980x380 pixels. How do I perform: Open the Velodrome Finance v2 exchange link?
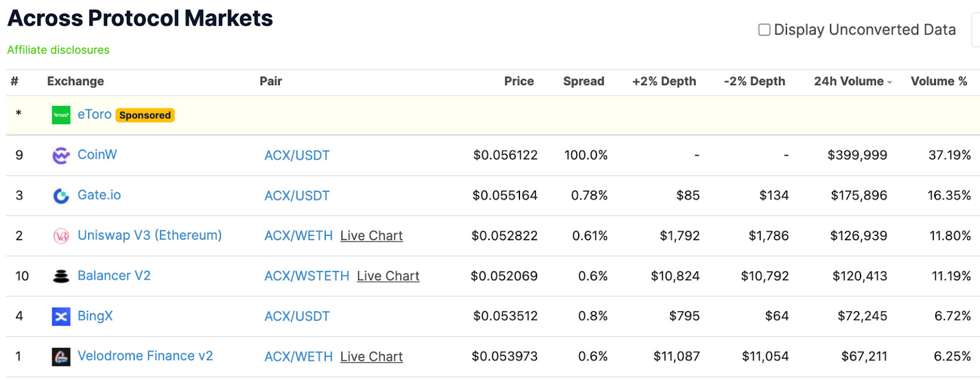point(145,356)
